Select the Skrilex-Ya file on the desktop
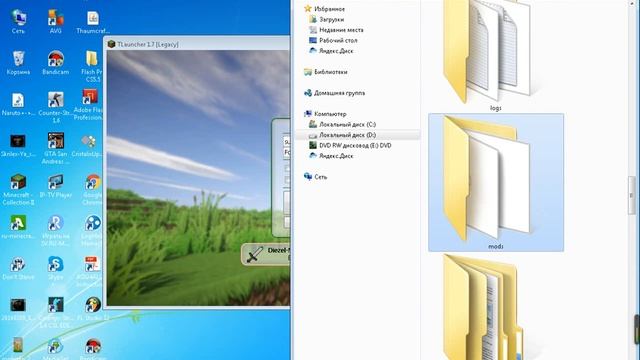Screen dimensions: 640x360 click(18, 145)
